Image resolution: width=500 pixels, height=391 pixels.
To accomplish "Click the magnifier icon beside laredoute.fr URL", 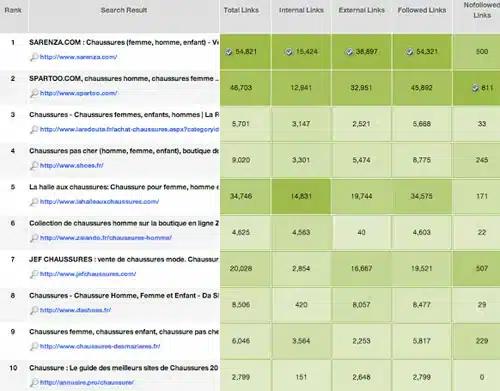I will [34, 130].
